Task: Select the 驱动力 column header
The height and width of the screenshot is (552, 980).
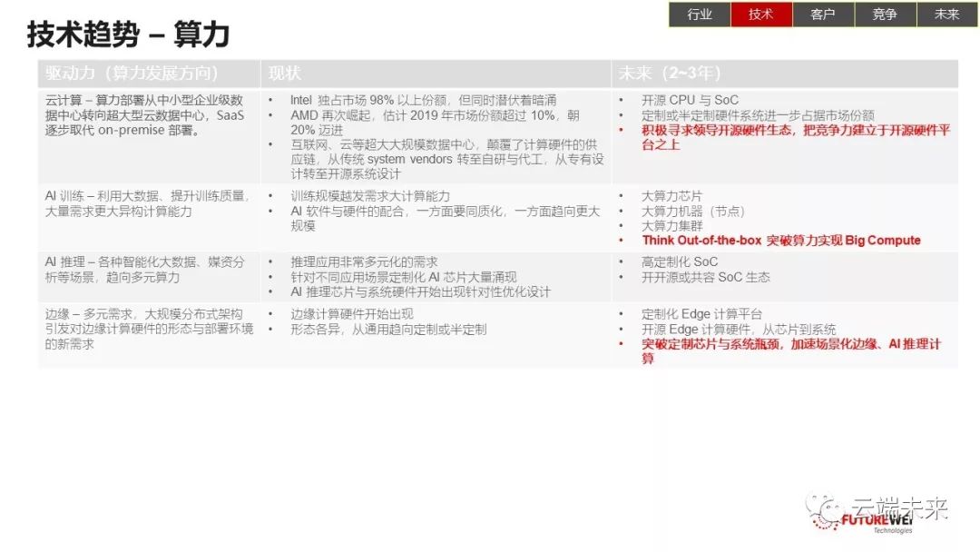Action: click(132, 74)
